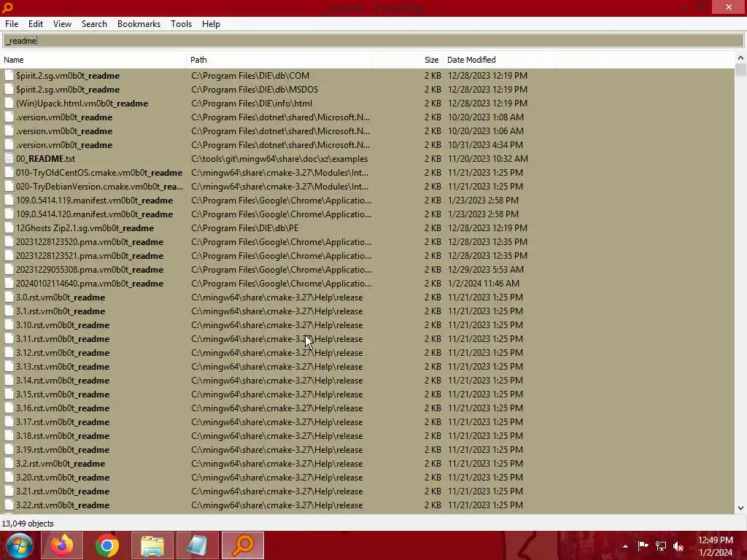
Task: Click file icon of 3.16.rst.vm0b0t_readme
Action: 9,408
